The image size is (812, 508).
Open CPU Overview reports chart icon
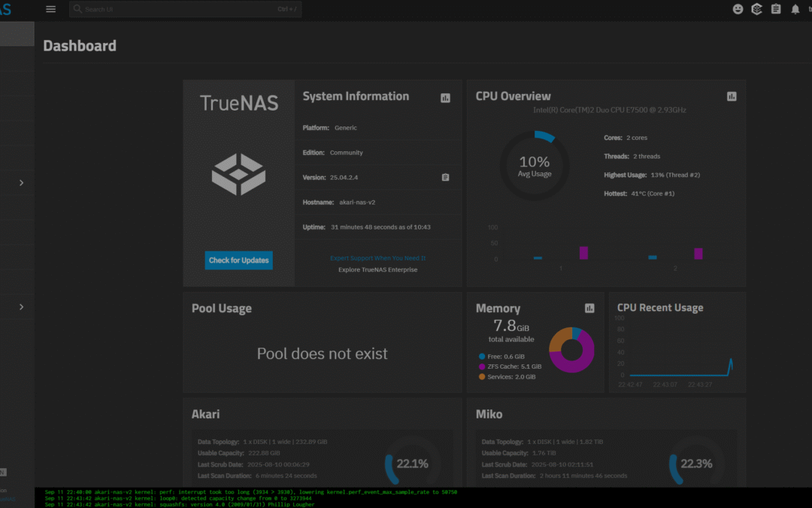click(x=732, y=96)
